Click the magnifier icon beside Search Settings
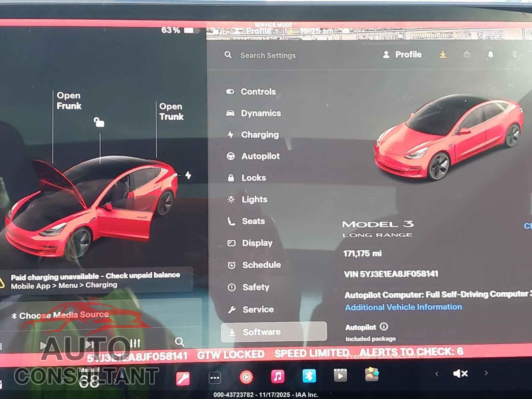This screenshot has width=532, height=399. pos(228,55)
